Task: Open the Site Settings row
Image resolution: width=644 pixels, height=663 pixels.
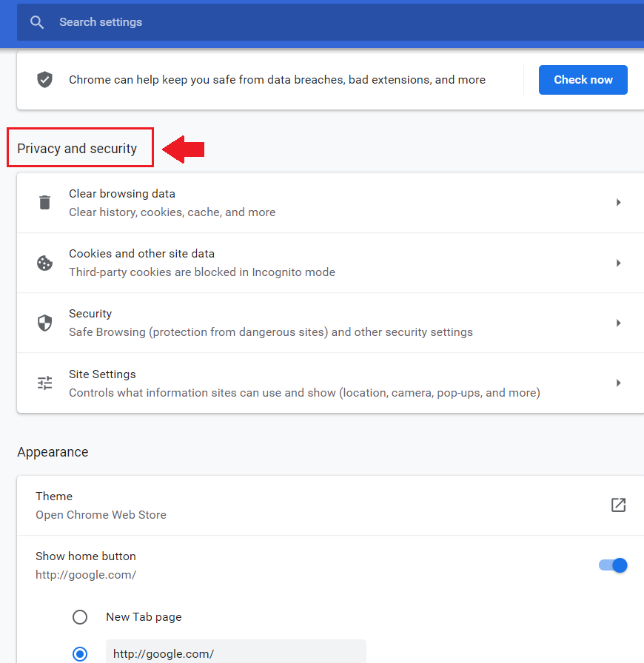Action: 330,383
